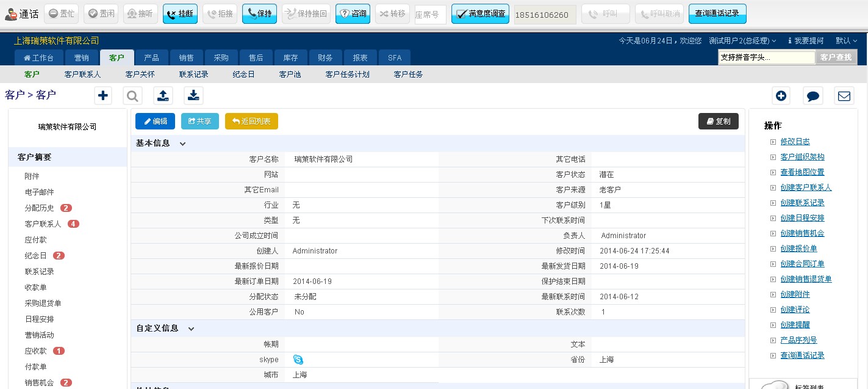Click the 复制 copy button
Screen dimensions: 868x389
tap(719, 122)
